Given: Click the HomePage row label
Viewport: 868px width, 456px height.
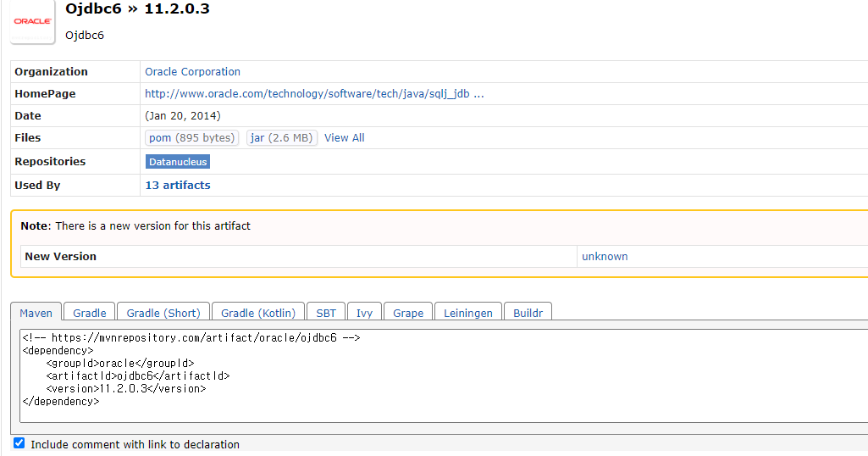Looking at the screenshot, I should coord(45,93).
